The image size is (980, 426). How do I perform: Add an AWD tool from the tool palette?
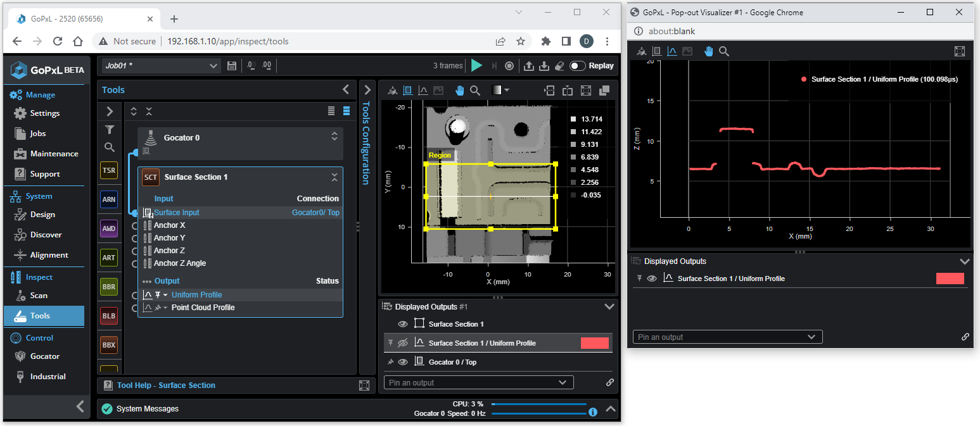point(109,229)
